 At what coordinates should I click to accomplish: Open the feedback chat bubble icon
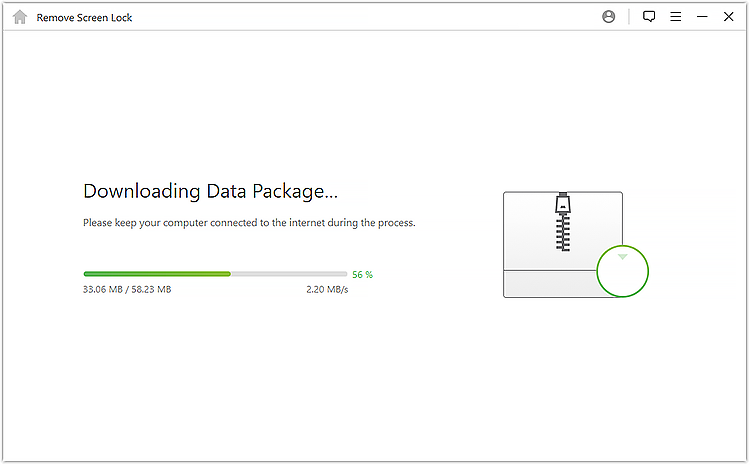click(649, 17)
